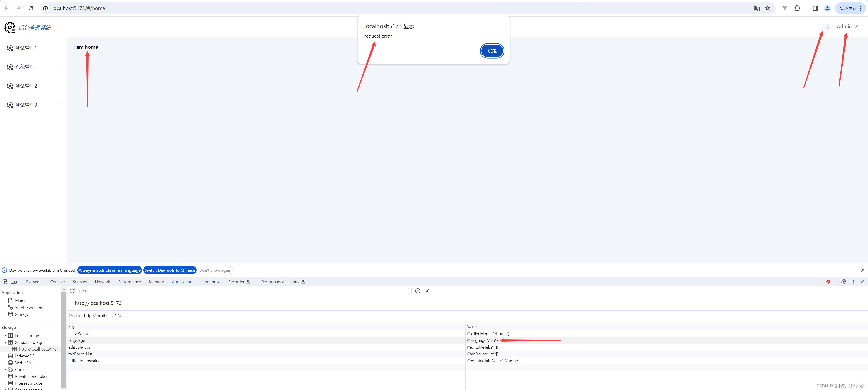Screen dimensions: 868x390
Task: Switch to the Network tab
Action: 102,282
